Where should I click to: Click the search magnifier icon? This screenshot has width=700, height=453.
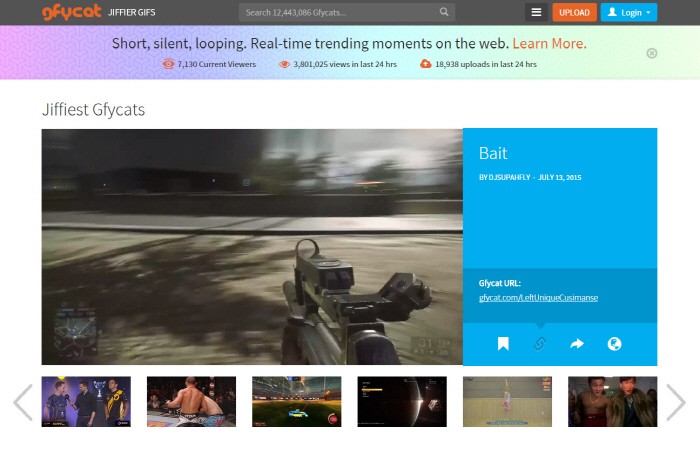coord(444,12)
